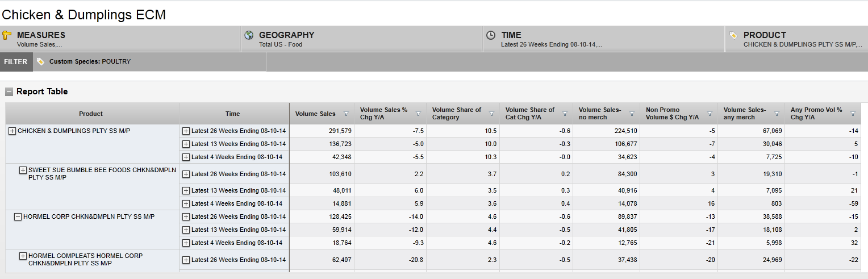
Task: Expand first Latest 26 Weeks time row
Action: [x=186, y=131]
